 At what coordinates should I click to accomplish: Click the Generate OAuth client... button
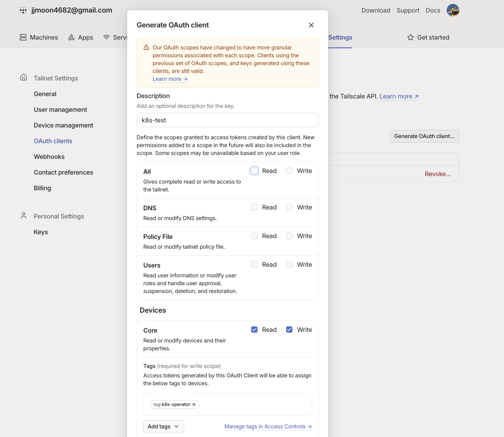[x=424, y=136]
